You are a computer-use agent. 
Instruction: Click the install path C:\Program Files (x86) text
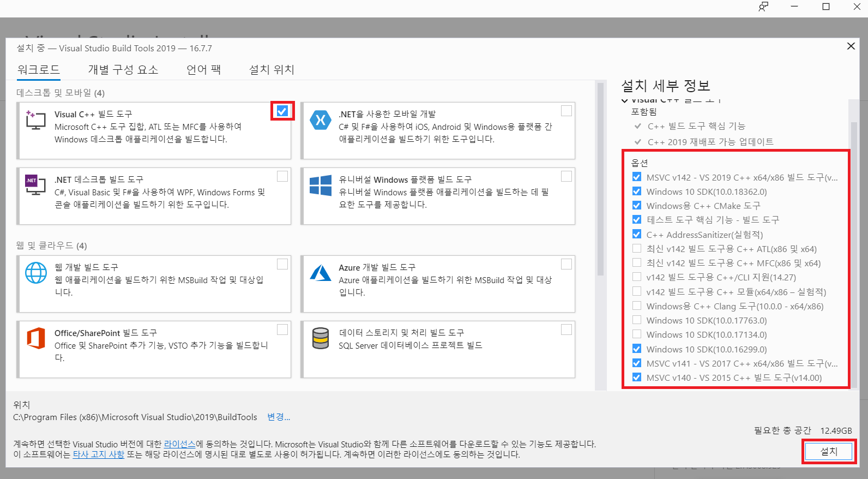[x=135, y=417]
